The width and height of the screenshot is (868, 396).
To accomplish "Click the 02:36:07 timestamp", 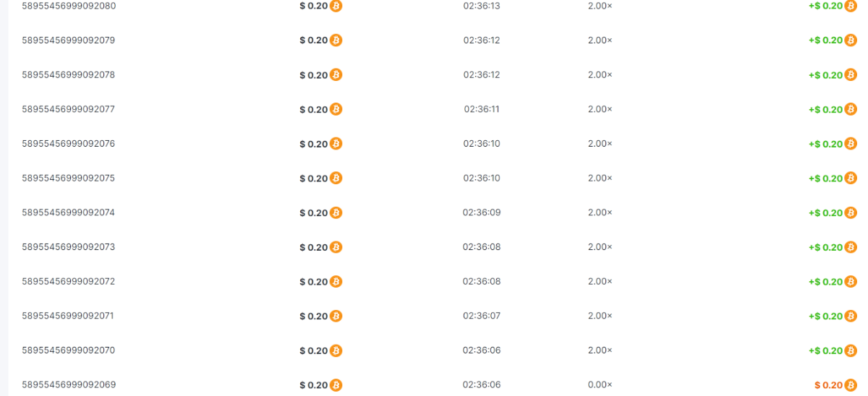I will coord(482,316).
